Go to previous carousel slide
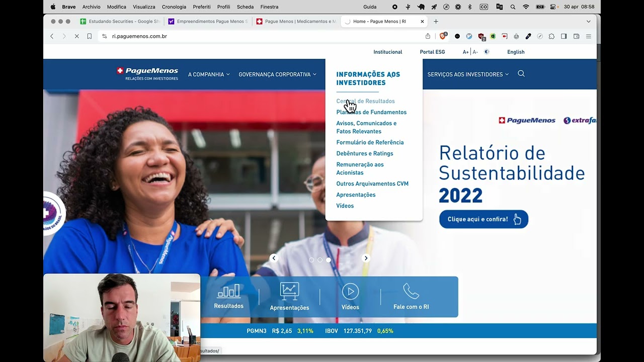 [x=274, y=258]
